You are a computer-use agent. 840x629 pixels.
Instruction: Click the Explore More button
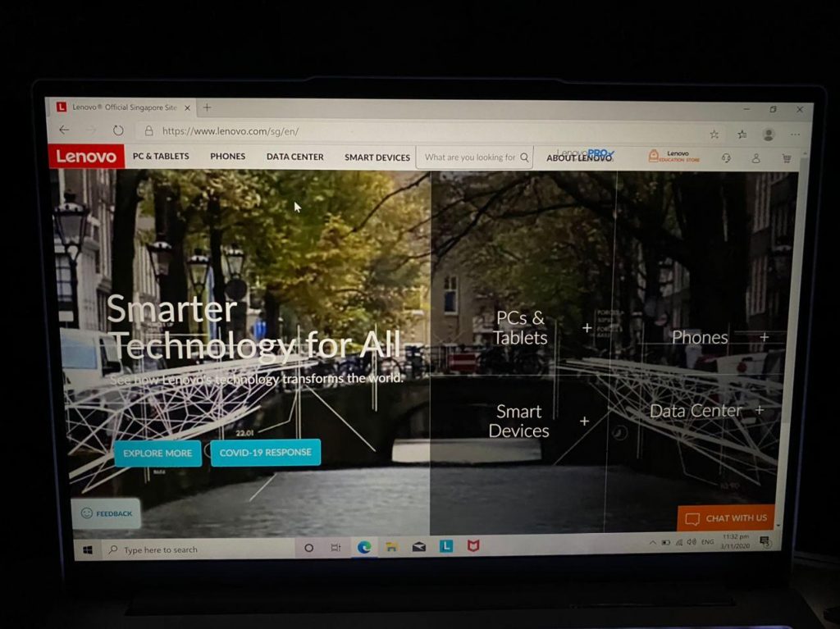click(157, 454)
